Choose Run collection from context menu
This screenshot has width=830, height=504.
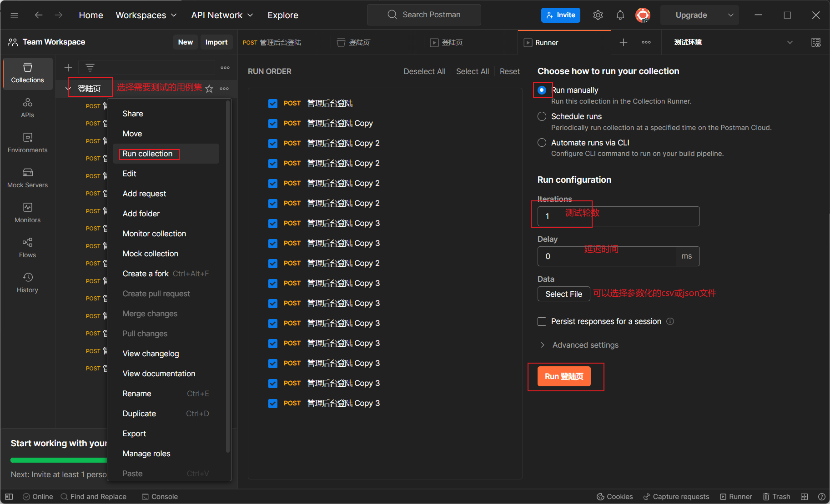coord(148,154)
